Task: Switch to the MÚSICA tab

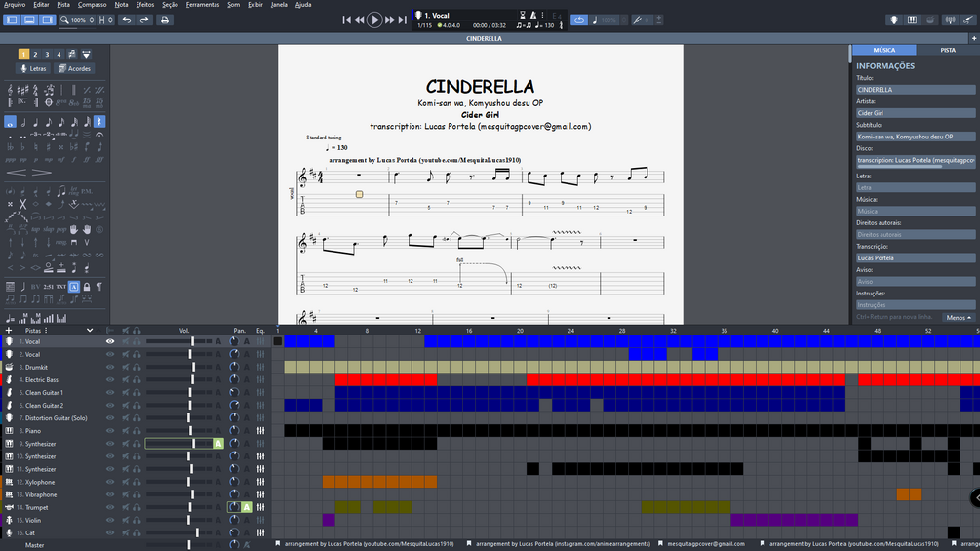Action: [883, 50]
